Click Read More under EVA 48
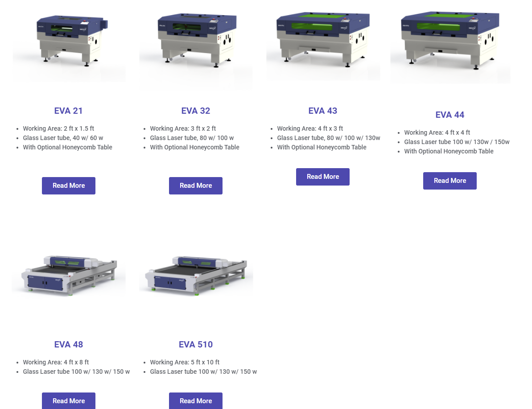The width and height of the screenshot is (532, 409). [x=69, y=401]
